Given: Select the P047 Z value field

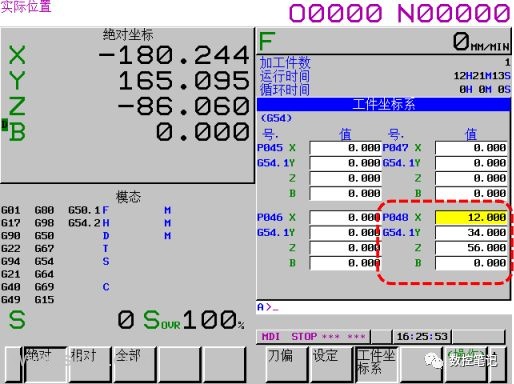Looking at the screenshot, I should [471, 178].
